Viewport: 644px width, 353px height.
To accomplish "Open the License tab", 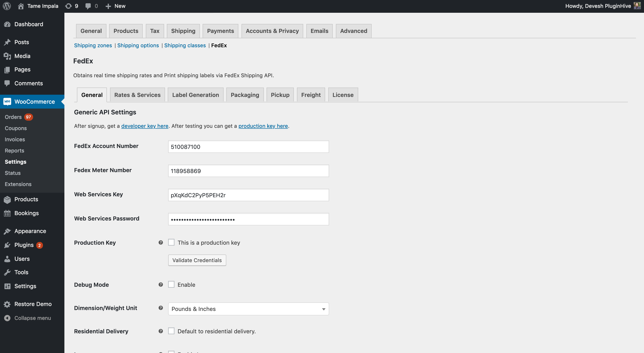I will (x=343, y=95).
